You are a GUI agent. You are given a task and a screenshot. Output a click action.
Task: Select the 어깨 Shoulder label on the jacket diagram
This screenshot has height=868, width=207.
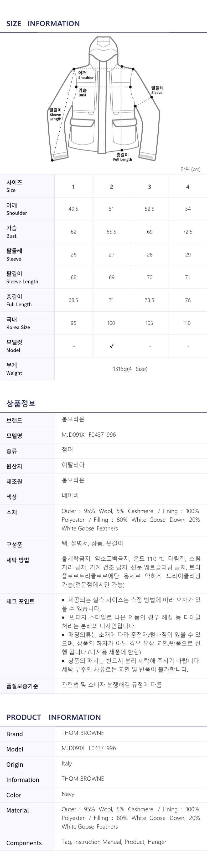tap(86, 75)
